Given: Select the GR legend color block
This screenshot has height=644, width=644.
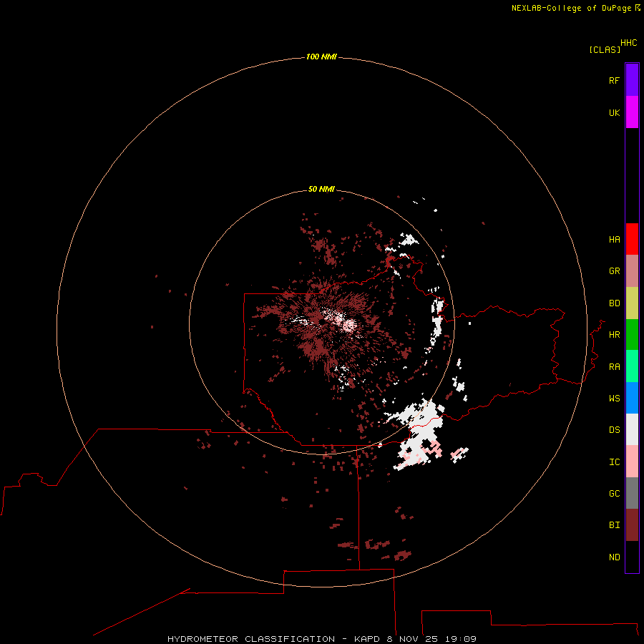Looking at the screenshot, I should click(632, 271).
